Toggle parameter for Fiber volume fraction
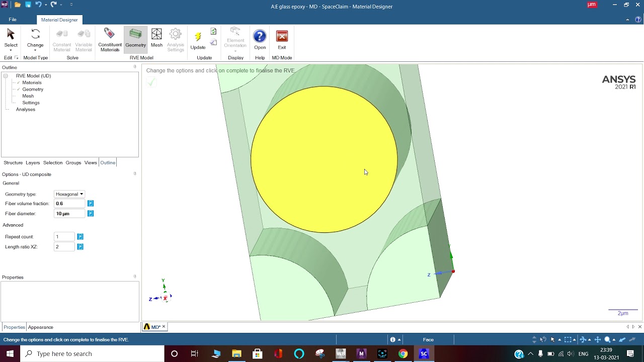 pyautogui.click(x=91, y=204)
